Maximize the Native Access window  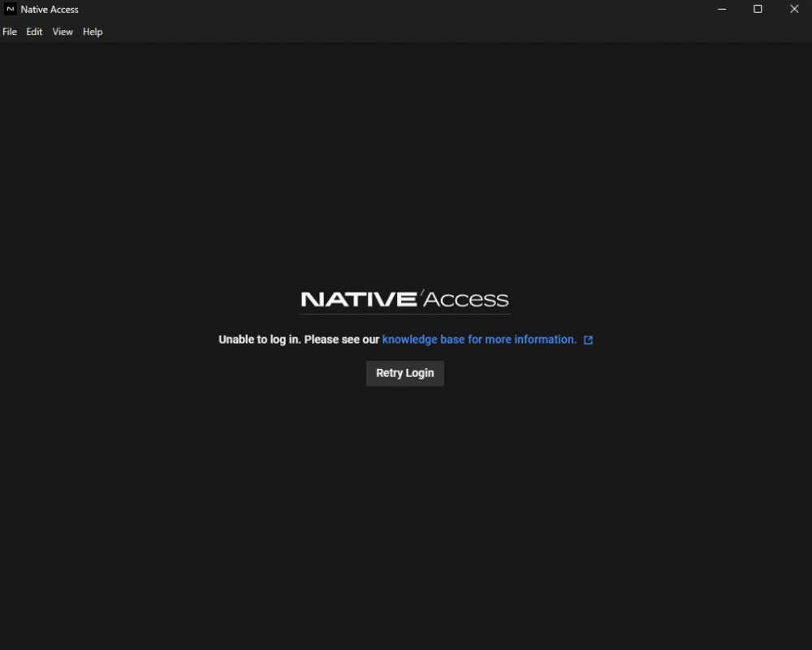pos(758,9)
